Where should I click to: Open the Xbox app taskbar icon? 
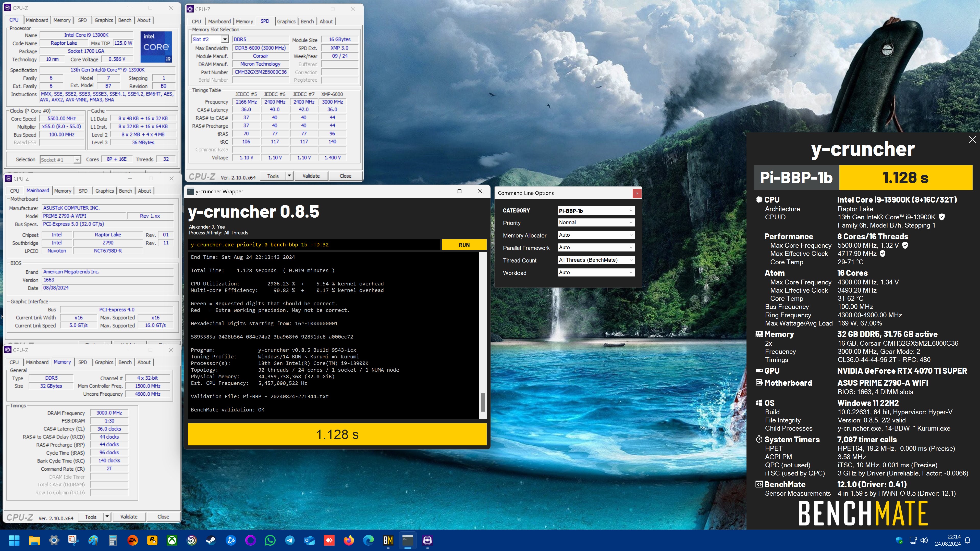pos(172,540)
